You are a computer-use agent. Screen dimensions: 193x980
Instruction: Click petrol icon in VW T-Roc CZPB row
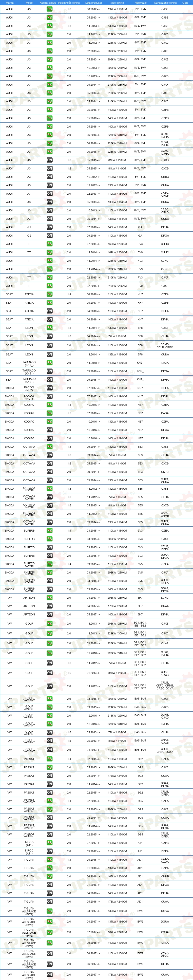[50, 843]
